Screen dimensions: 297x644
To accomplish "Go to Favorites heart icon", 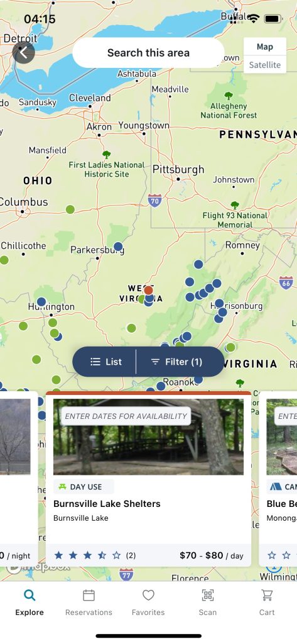I will (148, 602).
